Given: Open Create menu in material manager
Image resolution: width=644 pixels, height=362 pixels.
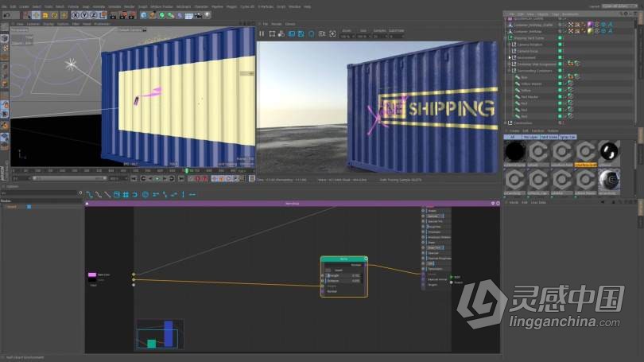Looking at the screenshot, I should (514, 130).
